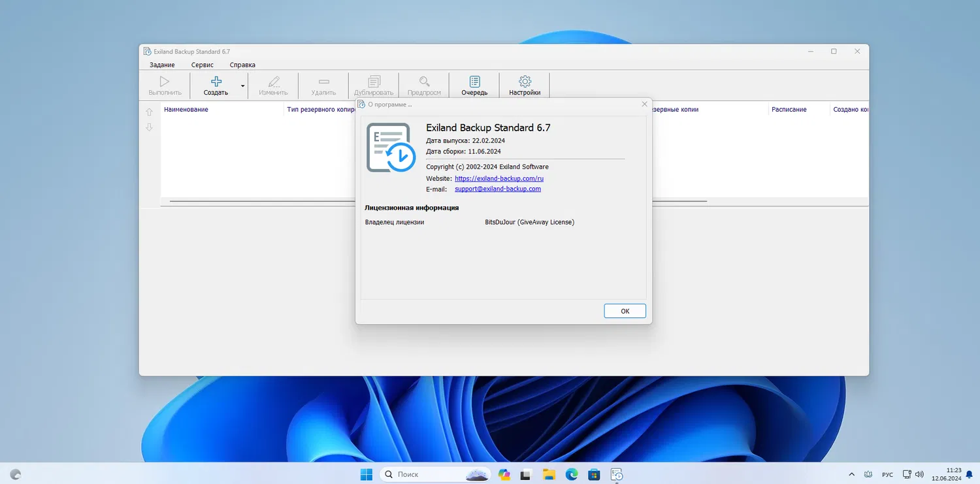Image resolution: width=980 pixels, height=484 pixels.
Task: Click the Расписание column header
Action: tap(789, 110)
